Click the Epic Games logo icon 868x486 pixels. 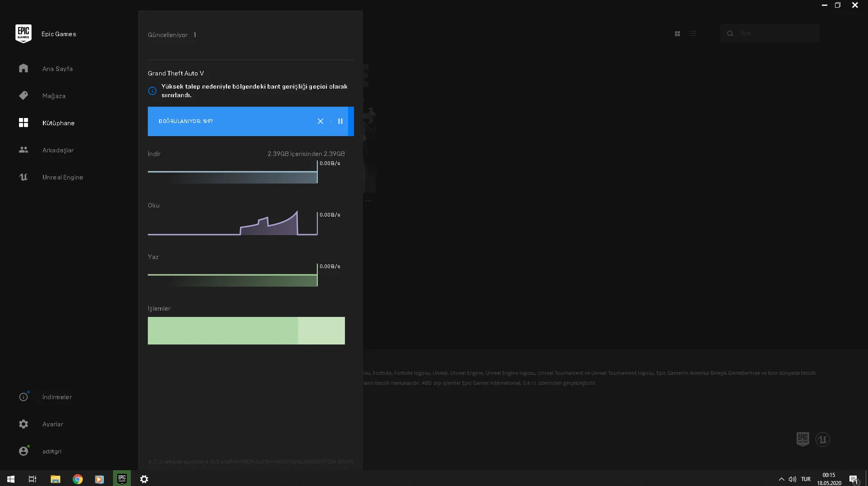click(x=23, y=33)
